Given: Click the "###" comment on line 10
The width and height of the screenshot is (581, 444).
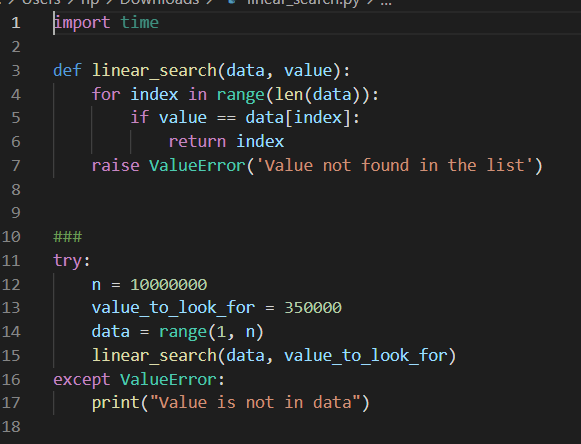Looking at the screenshot, I should (x=67, y=236).
